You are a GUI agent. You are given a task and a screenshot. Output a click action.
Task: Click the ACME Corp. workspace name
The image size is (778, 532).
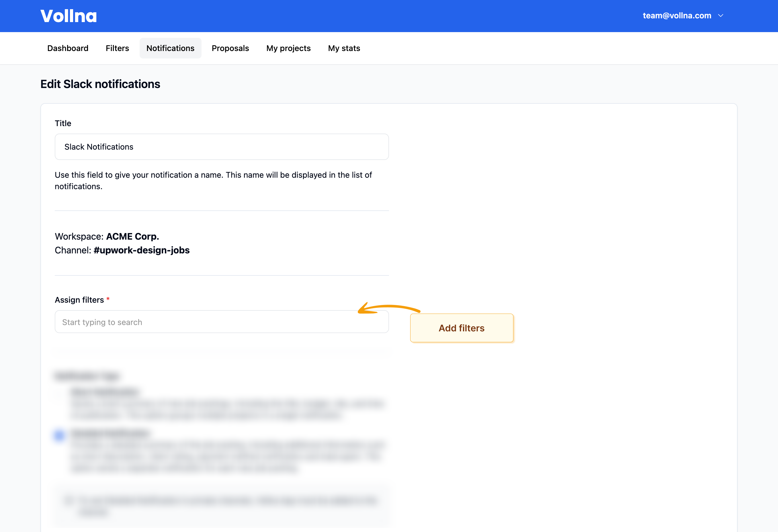pyautogui.click(x=132, y=236)
